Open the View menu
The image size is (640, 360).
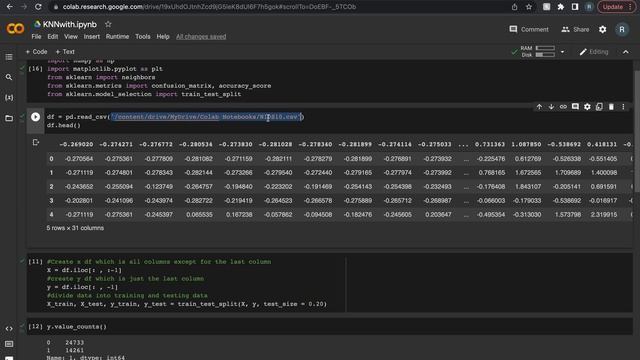(x=71, y=37)
